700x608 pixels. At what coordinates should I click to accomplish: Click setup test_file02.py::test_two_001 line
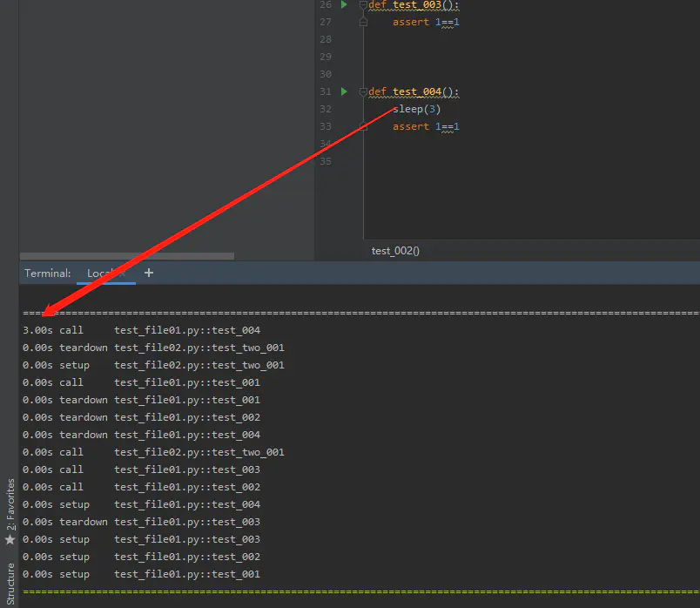pyautogui.click(x=153, y=366)
